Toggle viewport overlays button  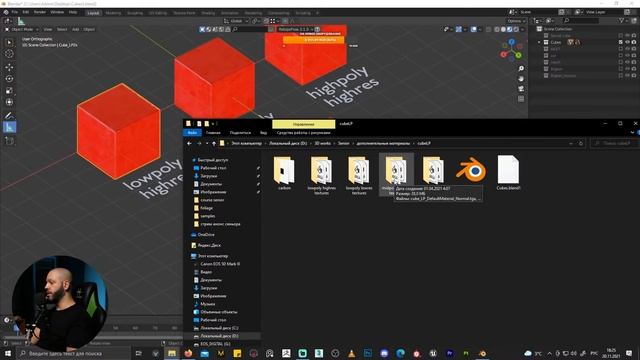click(473, 29)
